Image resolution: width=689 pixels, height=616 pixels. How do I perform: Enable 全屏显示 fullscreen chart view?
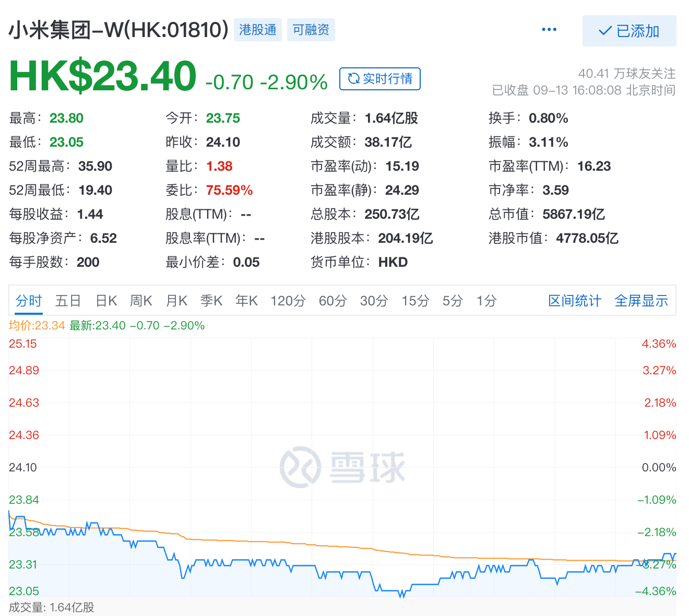[x=641, y=300]
